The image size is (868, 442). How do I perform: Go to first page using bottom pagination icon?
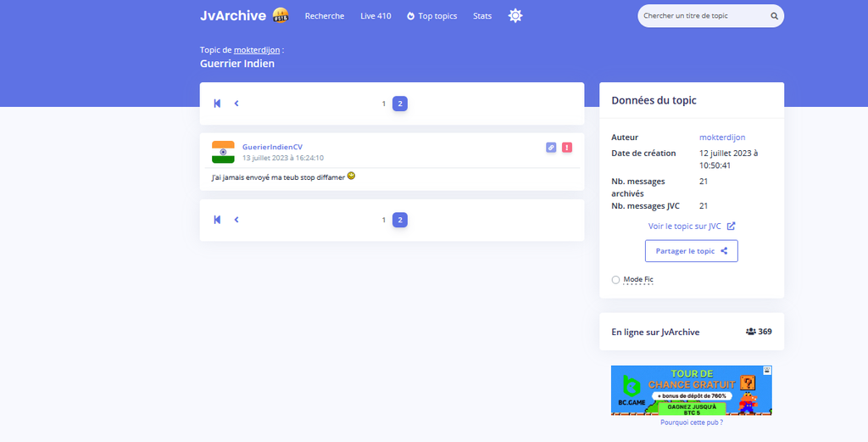tap(217, 220)
